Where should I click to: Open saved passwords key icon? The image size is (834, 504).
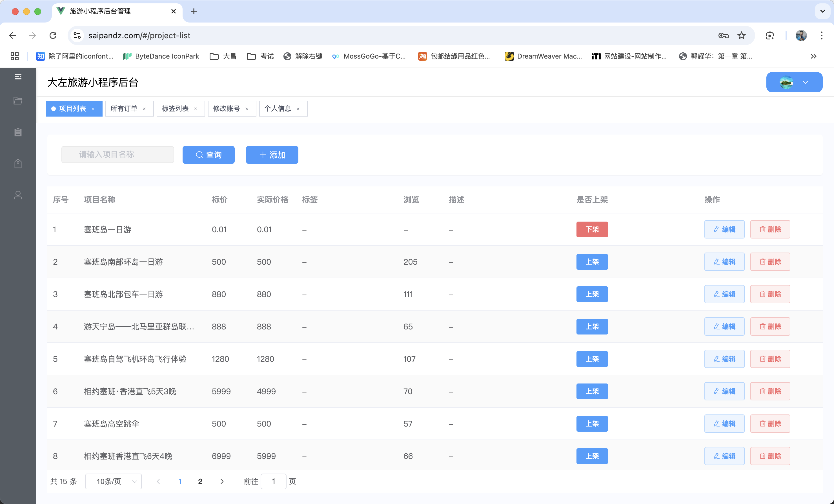click(x=723, y=35)
